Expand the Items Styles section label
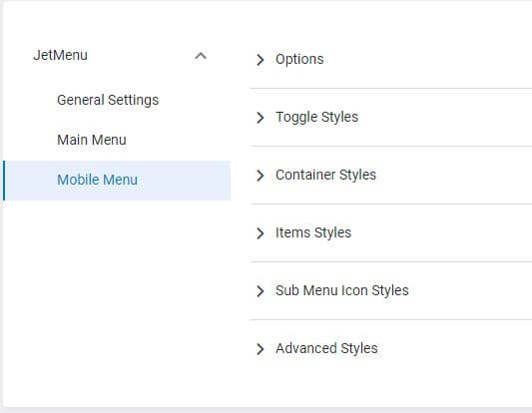 pyautogui.click(x=313, y=232)
